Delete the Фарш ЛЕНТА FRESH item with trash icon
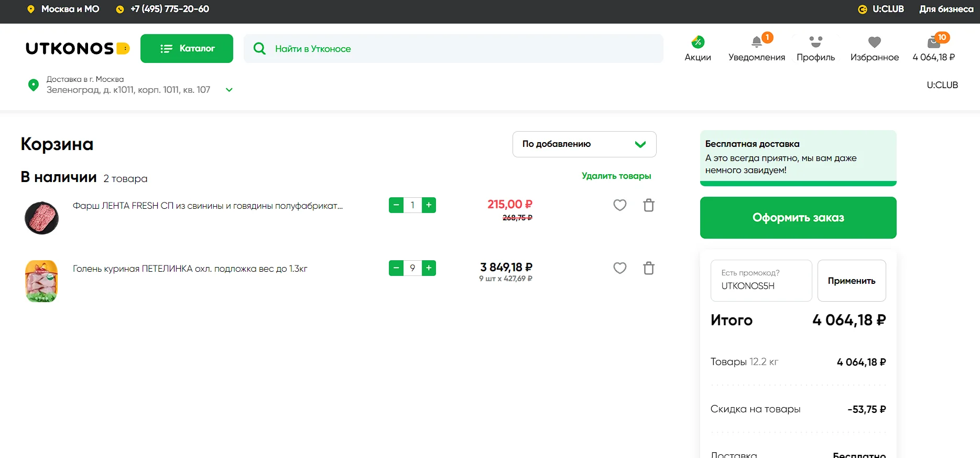 pos(649,205)
